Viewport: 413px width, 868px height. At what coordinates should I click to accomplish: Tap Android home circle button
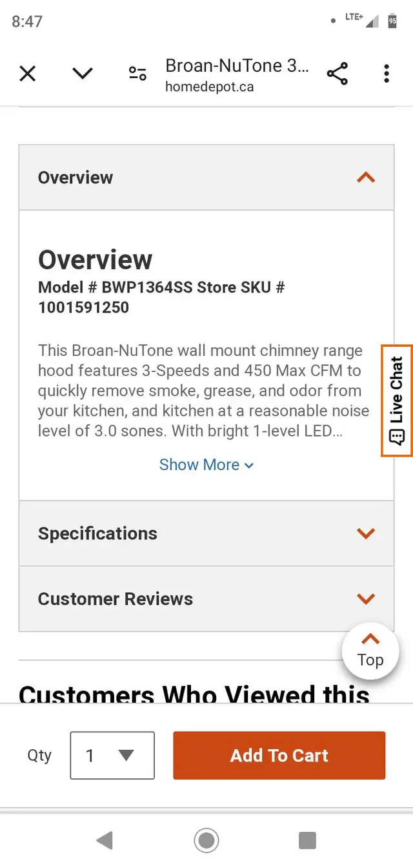pyautogui.click(x=206, y=840)
